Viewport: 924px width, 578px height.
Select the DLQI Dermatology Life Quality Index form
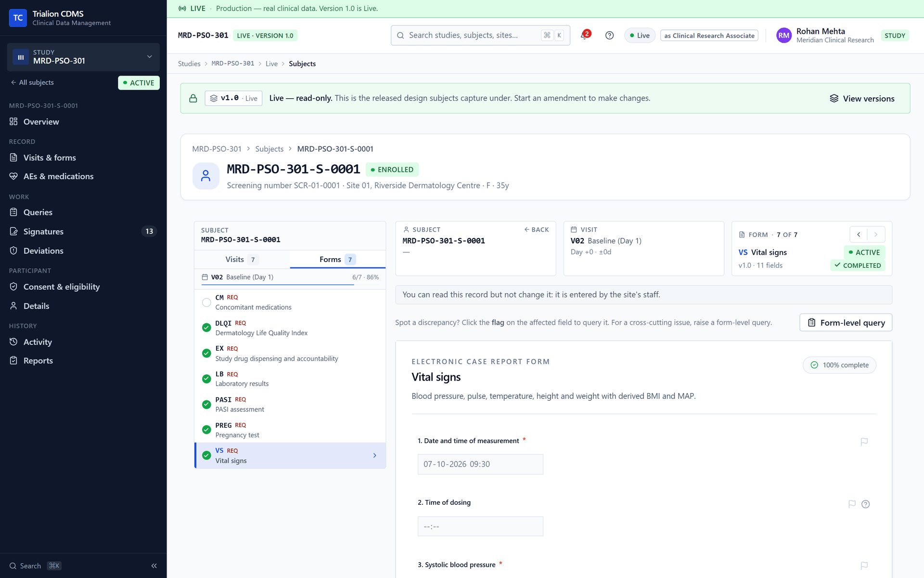tap(290, 328)
